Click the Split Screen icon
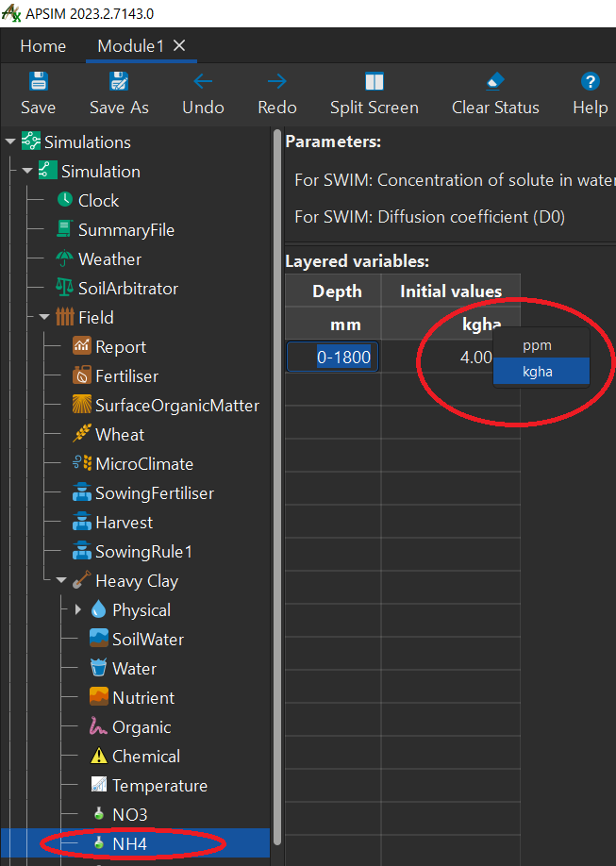The image size is (616, 866). [374, 81]
